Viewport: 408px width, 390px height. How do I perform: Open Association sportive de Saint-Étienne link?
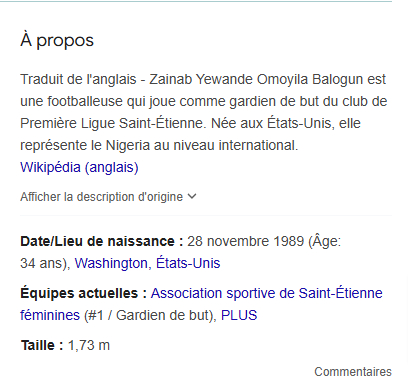click(267, 293)
